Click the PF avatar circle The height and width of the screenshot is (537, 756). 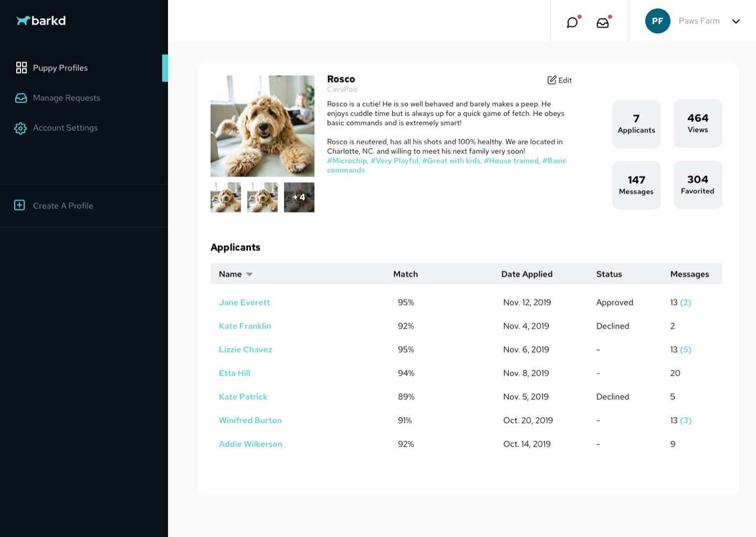click(658, 21)
